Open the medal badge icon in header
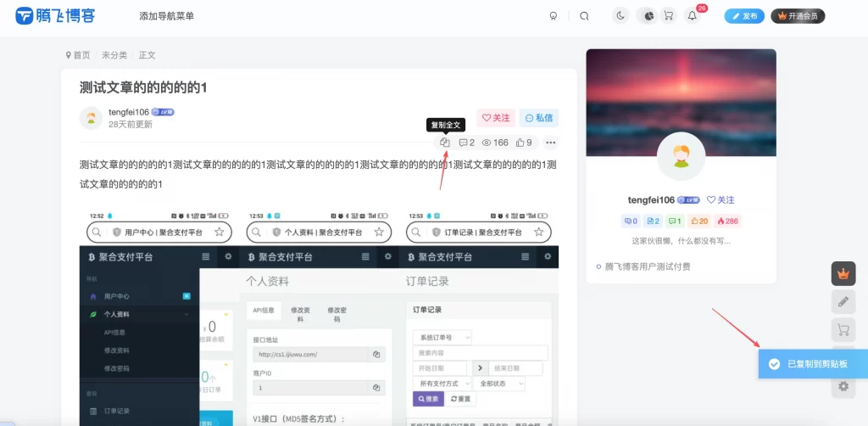This screenshot has height=426, width=868. pos(553,16)
